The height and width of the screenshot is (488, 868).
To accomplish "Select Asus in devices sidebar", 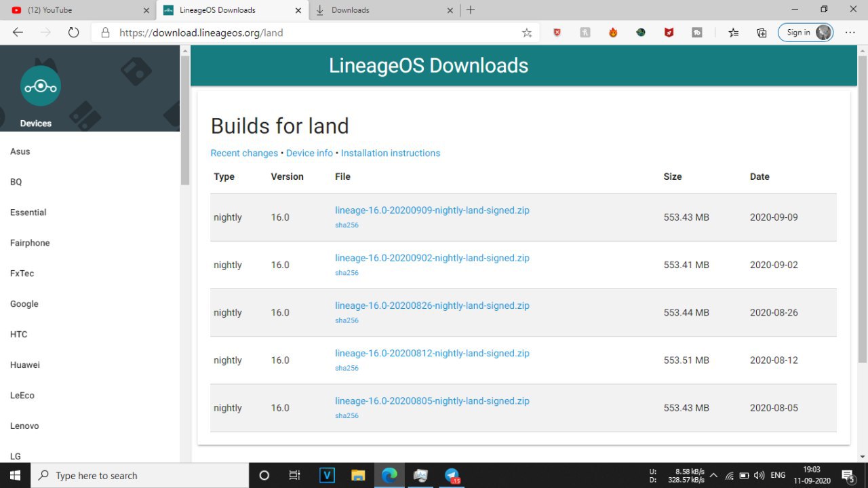I will (x=20, y=151).
